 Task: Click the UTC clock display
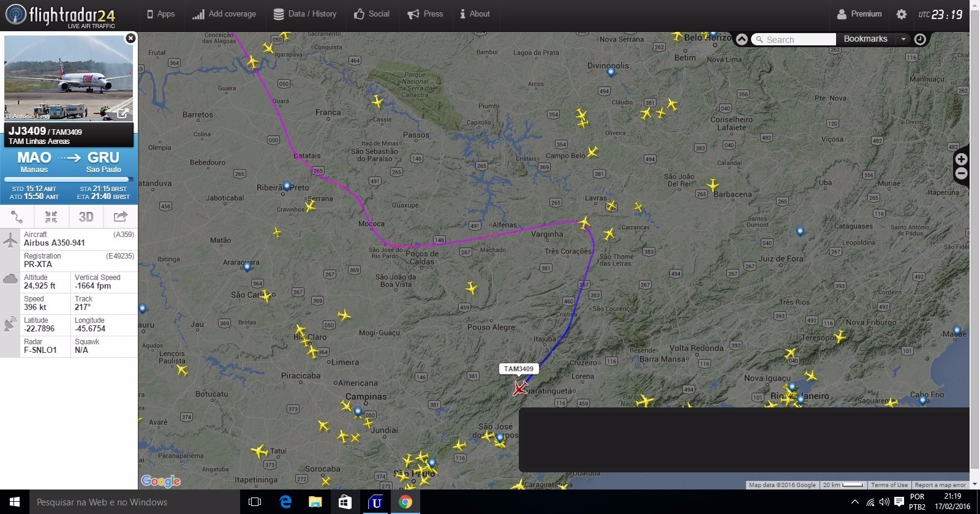click(x=940, y=14)
